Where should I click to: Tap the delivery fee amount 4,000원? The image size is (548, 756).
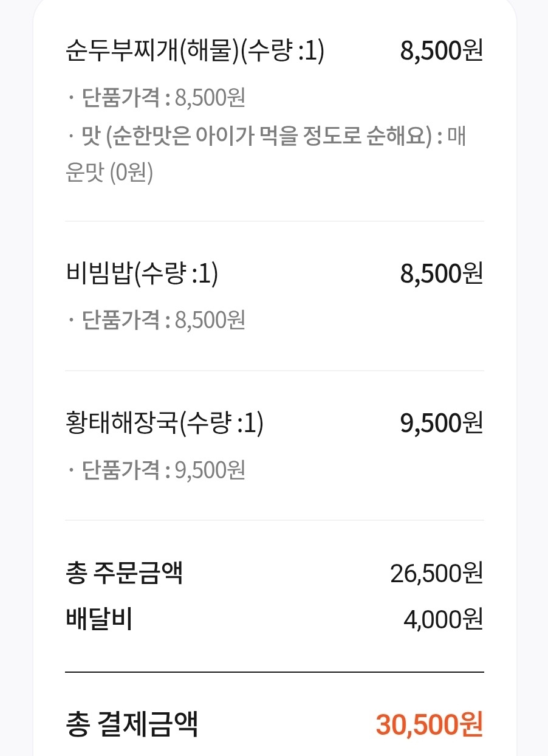(443, 619)
